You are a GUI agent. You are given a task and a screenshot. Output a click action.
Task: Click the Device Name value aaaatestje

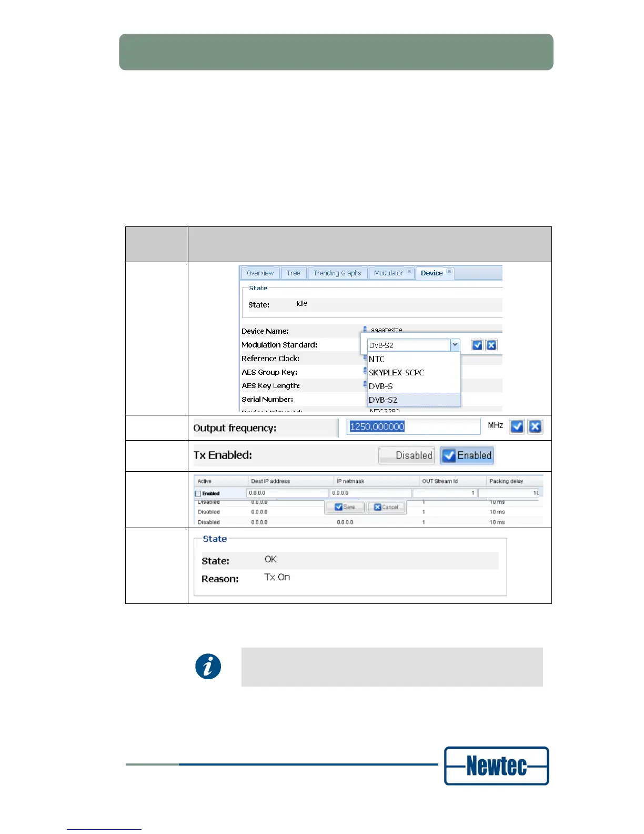click(386, 330)
